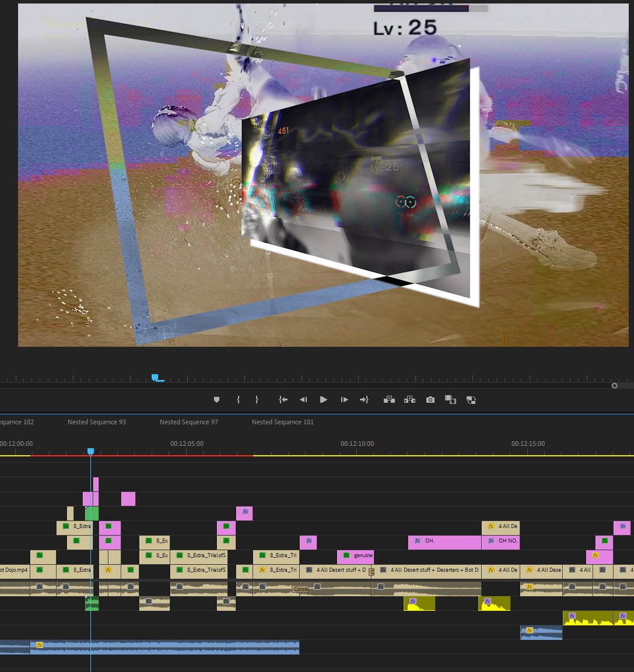Image resolution: width=634 pixels, height=672 pixels.
Task: Select the small pink clip on the topmost track
Action: 96,484
